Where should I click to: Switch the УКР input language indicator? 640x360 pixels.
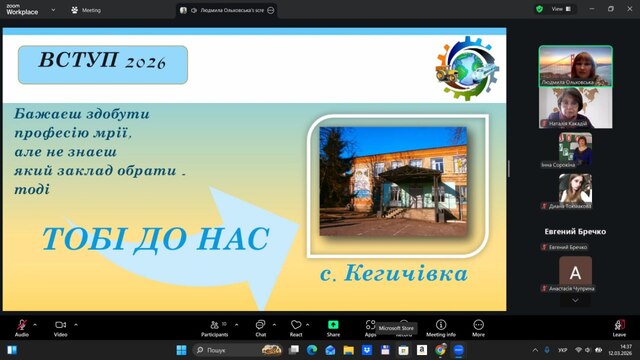coord(562,350)
